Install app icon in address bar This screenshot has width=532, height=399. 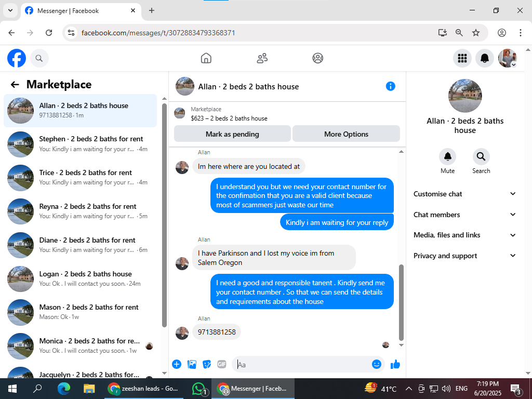click(443, 33)
